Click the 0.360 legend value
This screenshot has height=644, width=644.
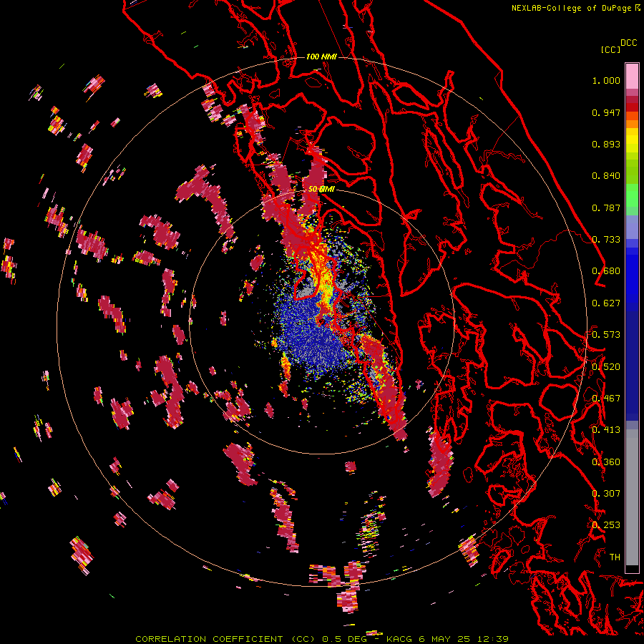click(606, 462)
